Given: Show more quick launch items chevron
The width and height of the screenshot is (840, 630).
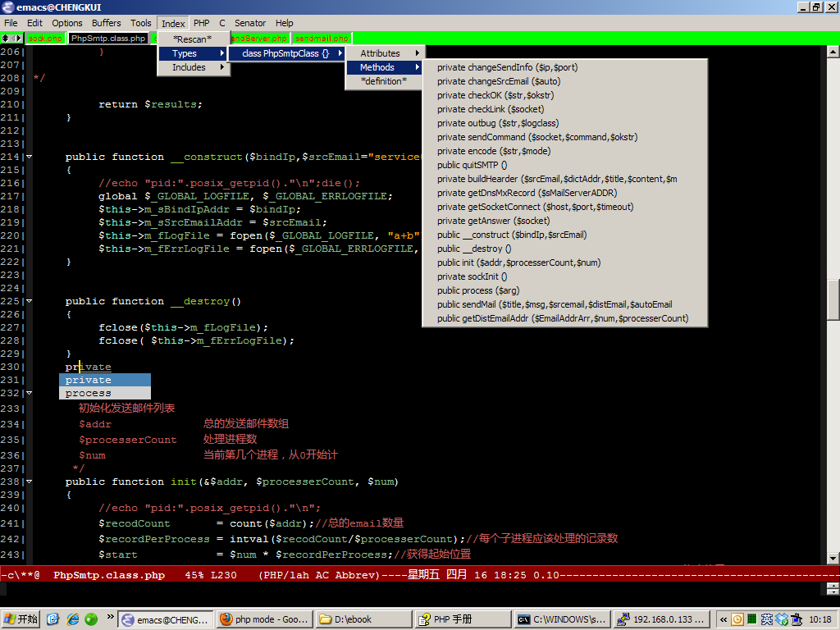Looking at the screenshot, I should (111, 617).
